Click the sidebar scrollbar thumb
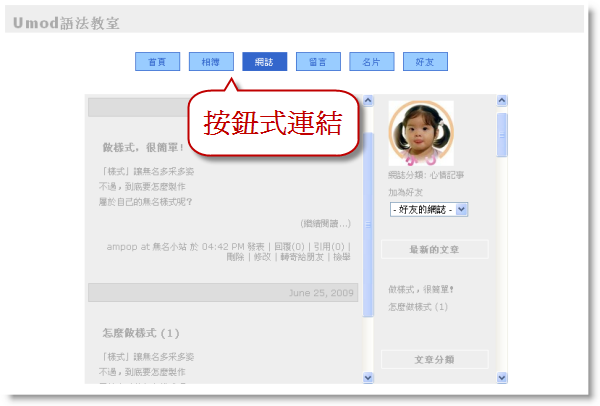The image size is (600, 406). click(502, 135)
